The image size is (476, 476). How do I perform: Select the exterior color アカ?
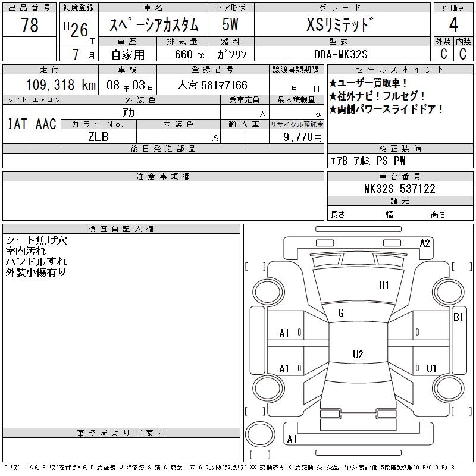tap(129, 112)
